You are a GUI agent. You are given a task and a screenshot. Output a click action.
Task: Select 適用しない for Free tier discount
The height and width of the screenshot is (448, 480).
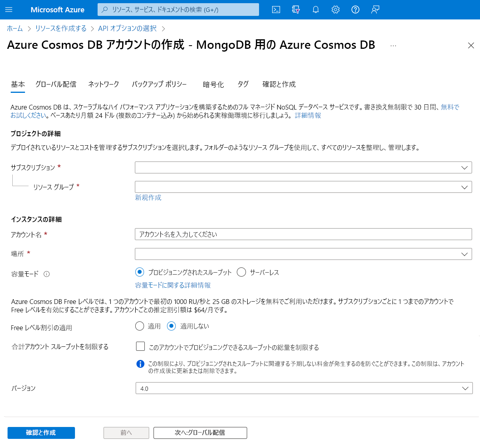[x=171, y=326]
